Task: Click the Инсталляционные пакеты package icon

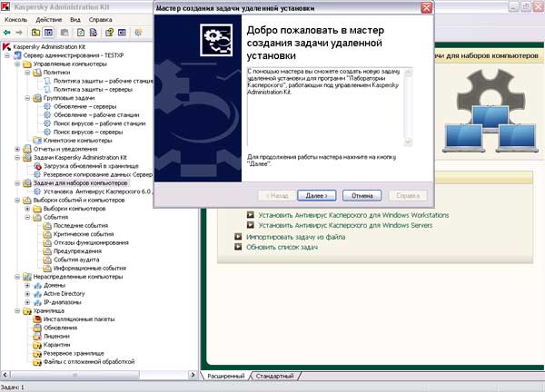Action: coord(37,319)
